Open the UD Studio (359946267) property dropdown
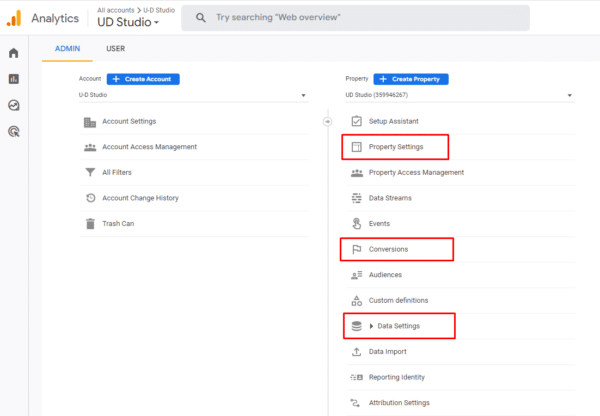 click(x=460, y=95)
